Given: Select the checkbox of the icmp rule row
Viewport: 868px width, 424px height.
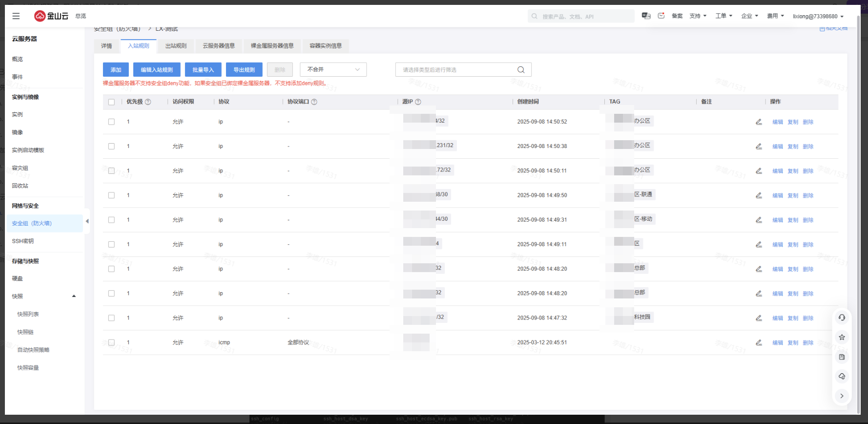Looking at the screenshot, I should [x=111, y=342].
